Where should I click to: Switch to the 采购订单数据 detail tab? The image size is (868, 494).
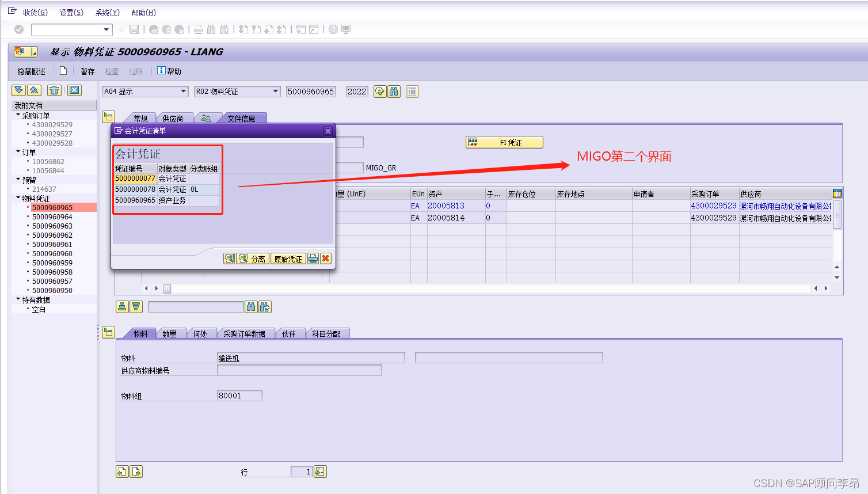[x=244, y=334]
